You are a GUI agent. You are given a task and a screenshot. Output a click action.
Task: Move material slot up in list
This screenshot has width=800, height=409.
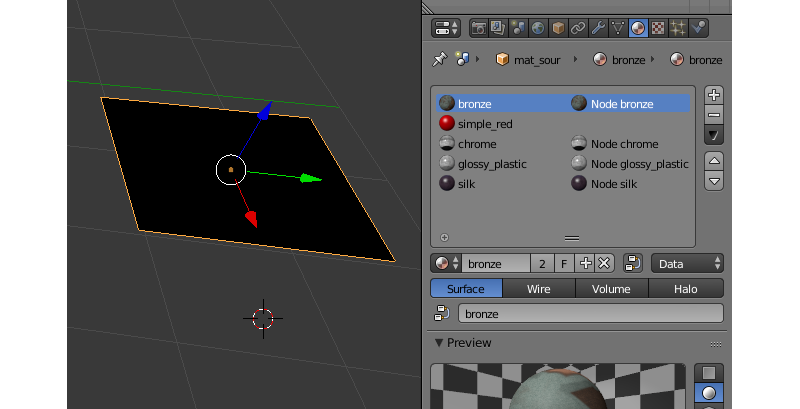714,161
